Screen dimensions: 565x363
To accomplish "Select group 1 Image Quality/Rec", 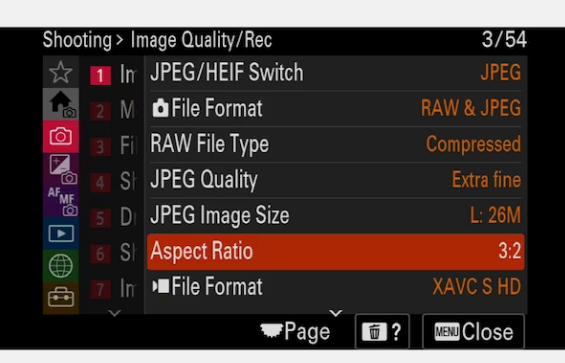I will pos(112,75).
